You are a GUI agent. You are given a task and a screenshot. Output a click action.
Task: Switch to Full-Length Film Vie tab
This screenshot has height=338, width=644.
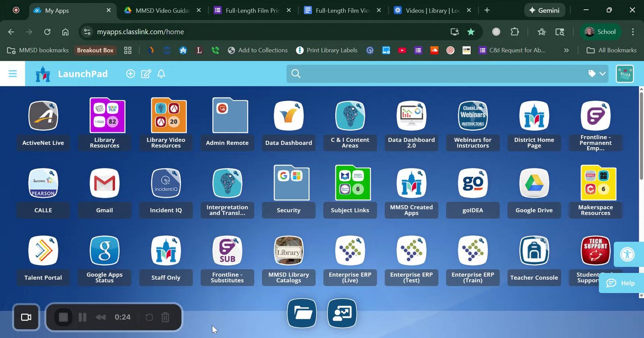point(342,10)
